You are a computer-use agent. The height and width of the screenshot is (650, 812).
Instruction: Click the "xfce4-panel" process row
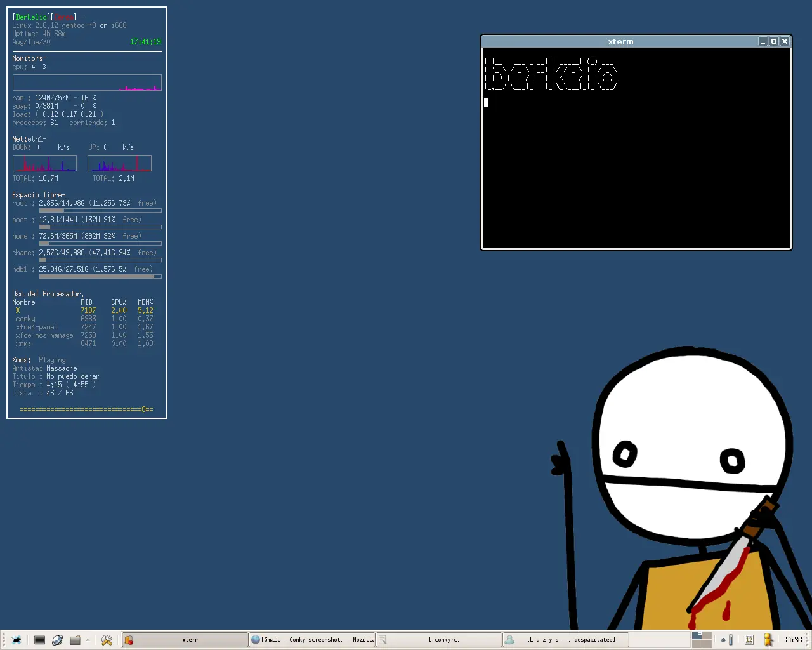[x=84, y=327]
